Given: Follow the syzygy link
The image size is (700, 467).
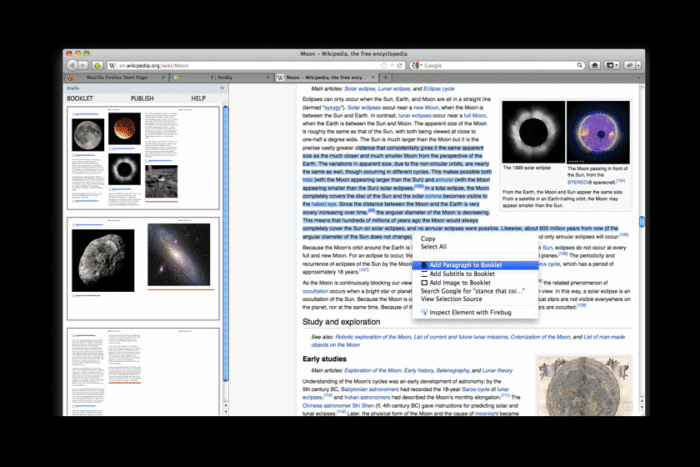Looking at the screenshot, I should tap(332, 108).
